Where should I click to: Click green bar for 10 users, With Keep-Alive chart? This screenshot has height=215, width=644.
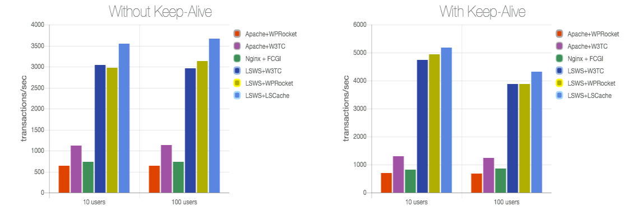point(410,181)
